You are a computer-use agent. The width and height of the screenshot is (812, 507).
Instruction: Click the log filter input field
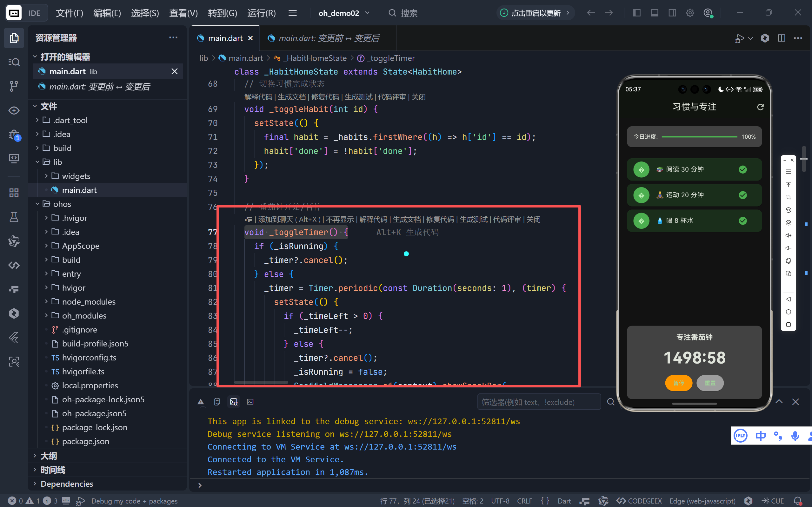[x=538, y=402]
